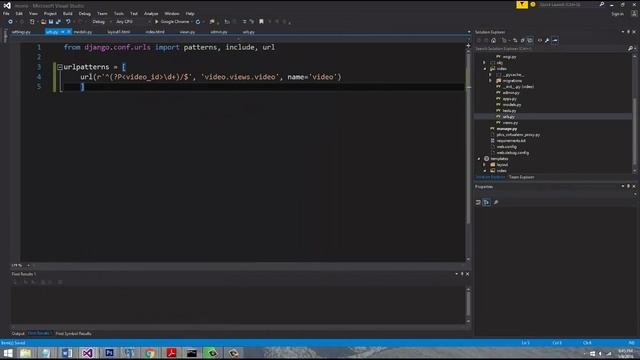Expand the __pycache__ folder node
Image resolution: width=640 pixels, height=360 pixels.
(491, 75)
